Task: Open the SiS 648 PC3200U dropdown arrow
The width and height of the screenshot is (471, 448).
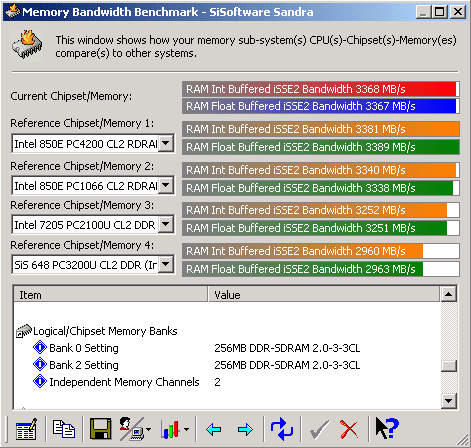Action: pos(166,265)
